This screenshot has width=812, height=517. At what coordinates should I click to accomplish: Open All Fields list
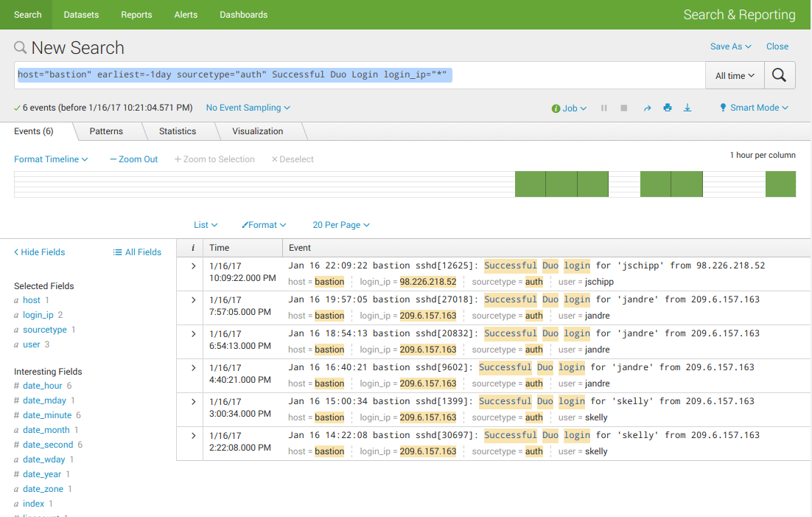click(137, 252)
